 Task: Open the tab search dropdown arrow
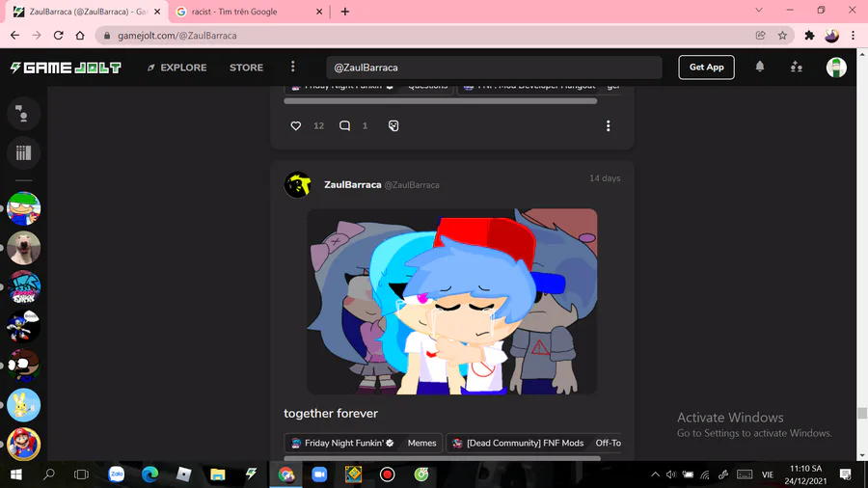pyautogui.click(x=759, y=10)
